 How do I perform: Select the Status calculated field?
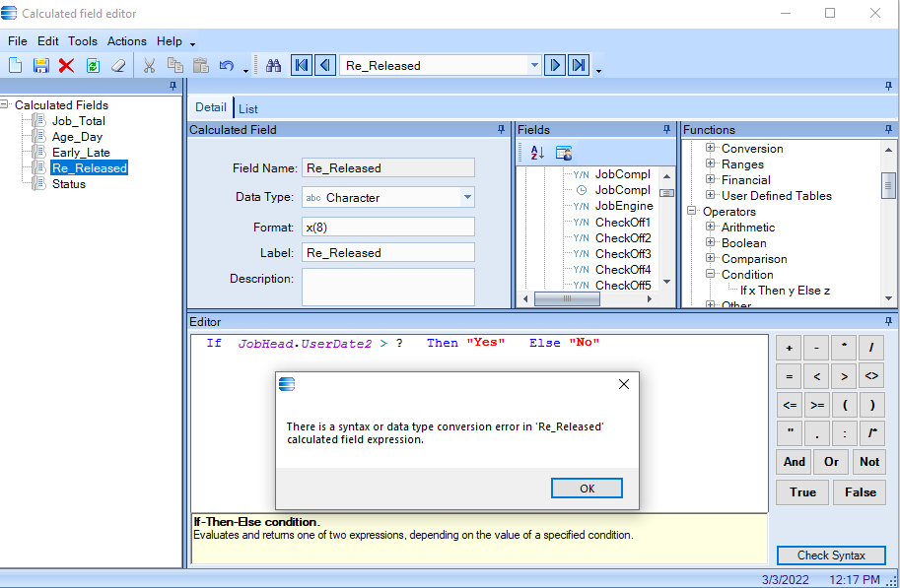tap(69, 184)
